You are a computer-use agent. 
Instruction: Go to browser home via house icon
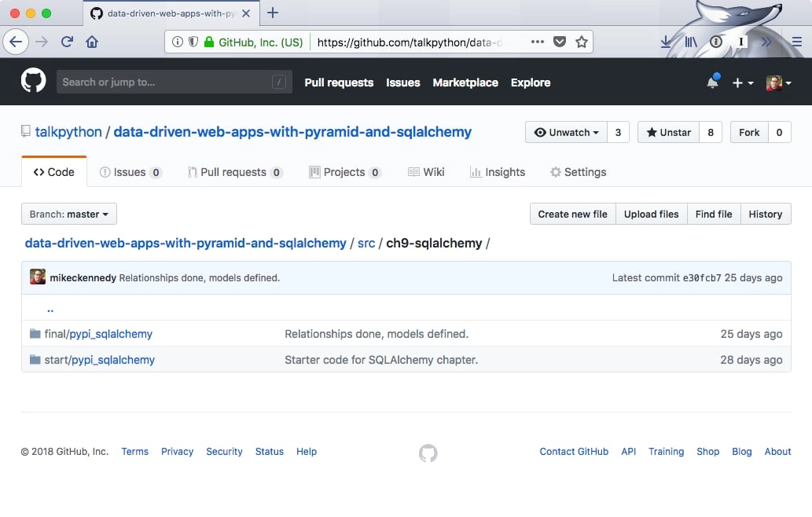pyautogui.click(x=92, y=42)
